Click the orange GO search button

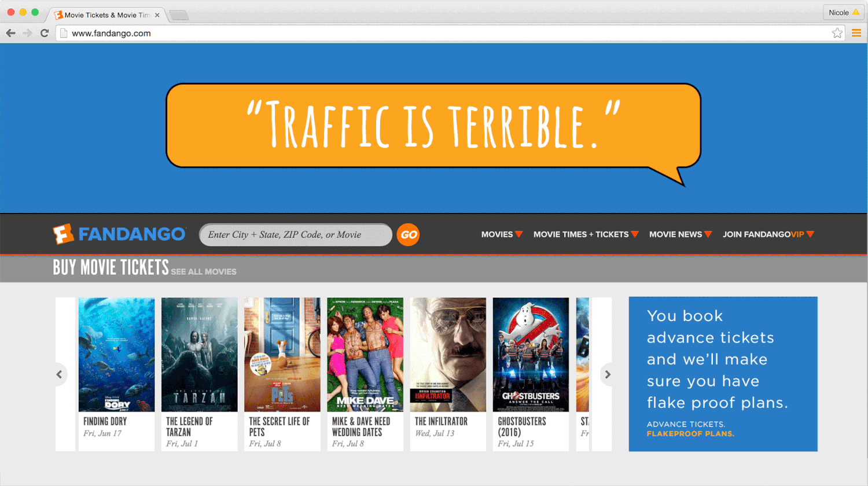tap(408, 234)
